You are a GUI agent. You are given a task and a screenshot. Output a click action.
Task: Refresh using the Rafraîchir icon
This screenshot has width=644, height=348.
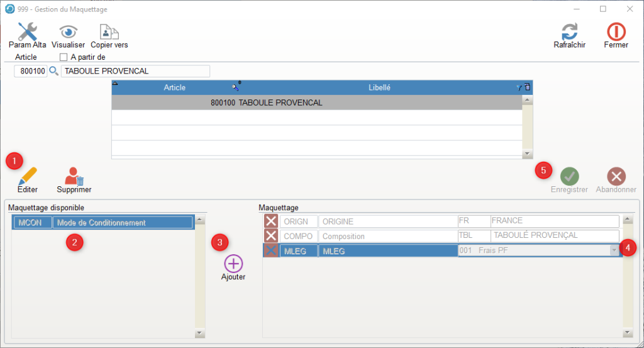tap(569, 31)
